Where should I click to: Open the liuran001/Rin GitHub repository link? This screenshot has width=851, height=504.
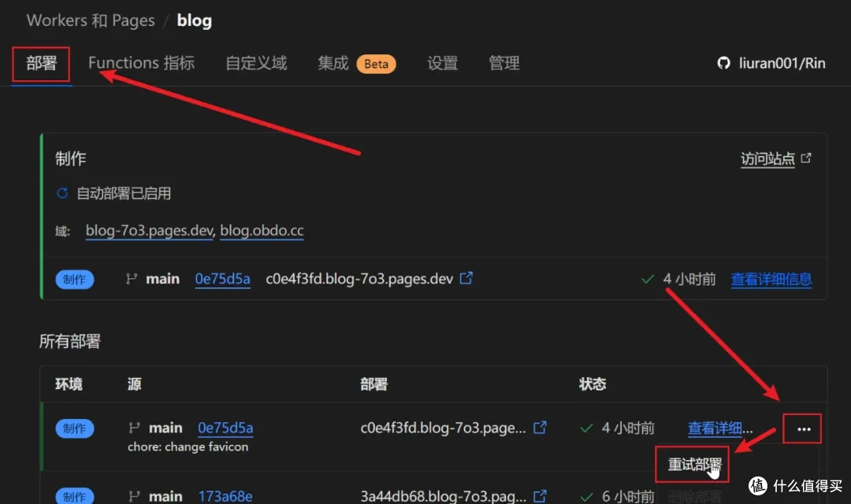pos(782,63)
